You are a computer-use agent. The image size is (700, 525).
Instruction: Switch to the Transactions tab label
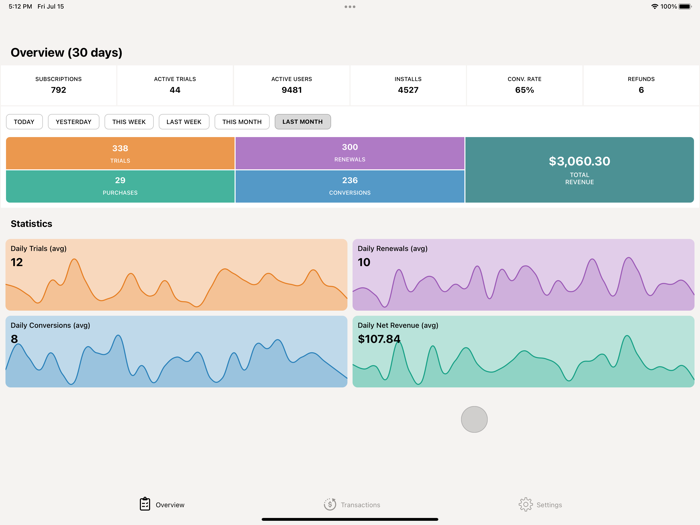360,505
